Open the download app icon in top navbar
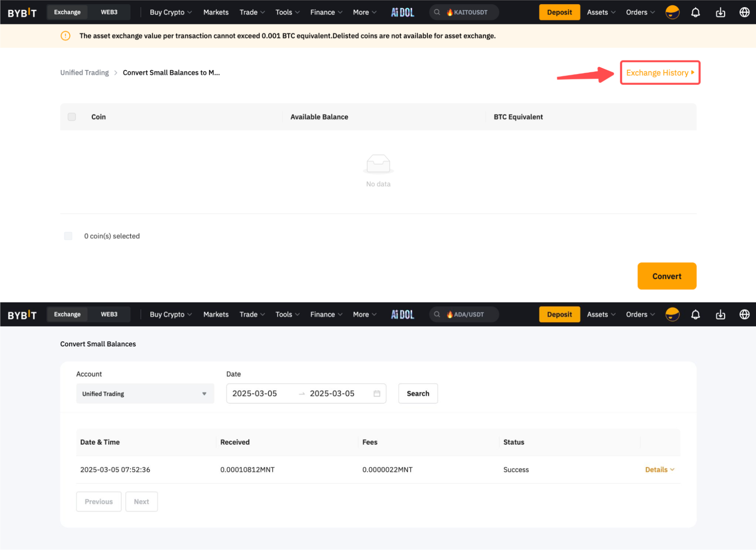 point(720,12)
